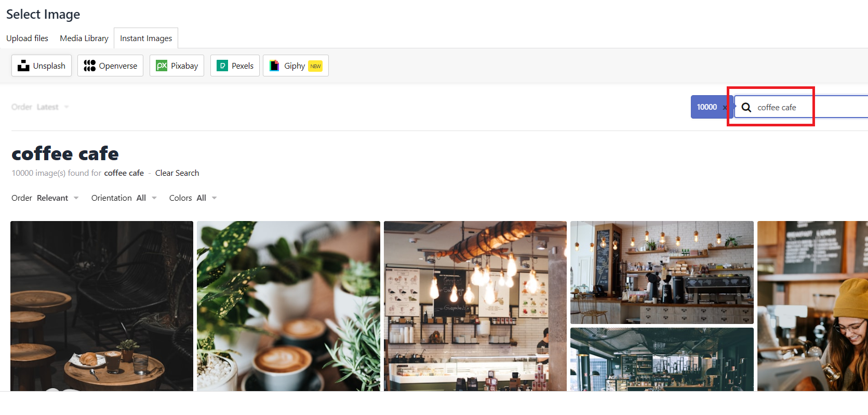This screenshot has width=868, height=415.
Task: Expand the Order Relevant dropdown
Action: point(45,198)
